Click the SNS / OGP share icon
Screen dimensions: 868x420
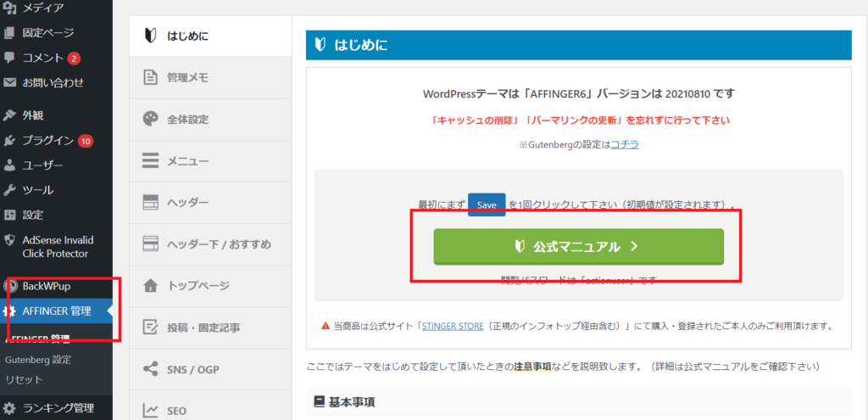point(150,369)
